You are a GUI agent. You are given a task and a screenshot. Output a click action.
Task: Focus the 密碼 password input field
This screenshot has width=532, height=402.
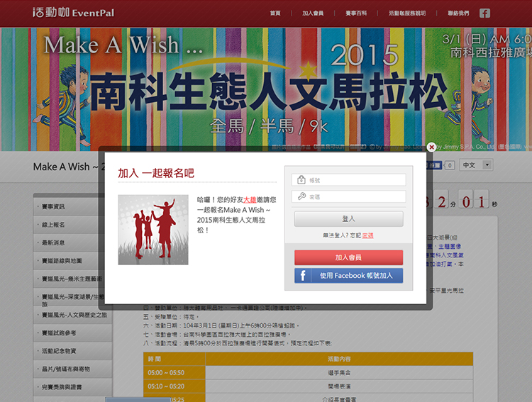(349, 196)
